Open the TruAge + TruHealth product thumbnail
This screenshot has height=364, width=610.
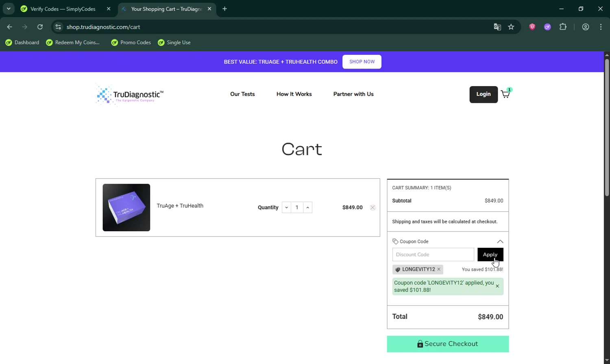(126, 208)
